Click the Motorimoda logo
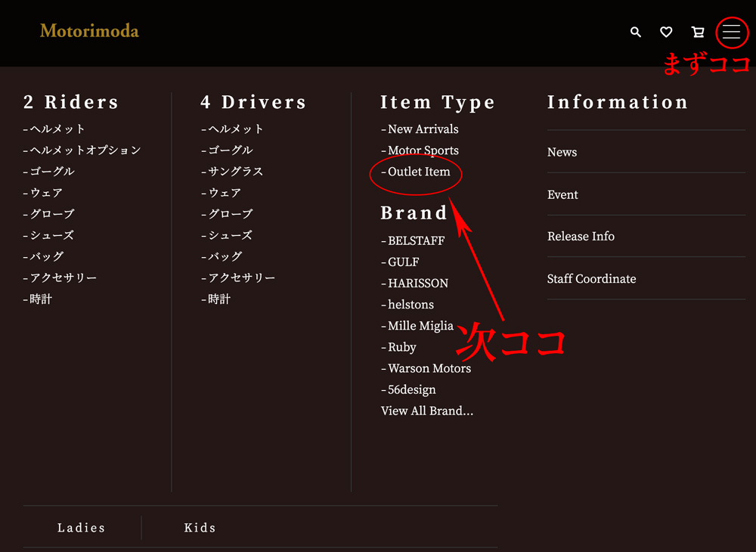 click(x=89, y=31)
